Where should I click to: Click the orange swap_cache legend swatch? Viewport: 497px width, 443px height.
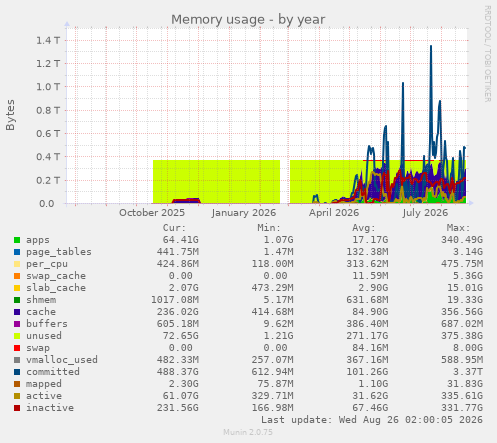pyautogui.click(x=17, y=276)
